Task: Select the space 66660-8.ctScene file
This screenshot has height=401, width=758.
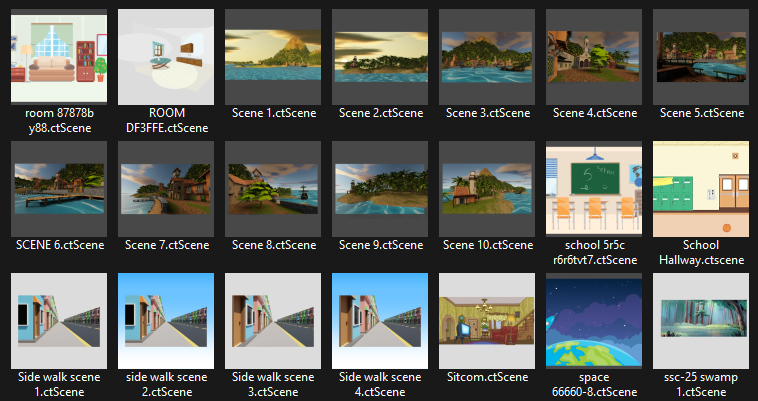Action: (594, 320)
